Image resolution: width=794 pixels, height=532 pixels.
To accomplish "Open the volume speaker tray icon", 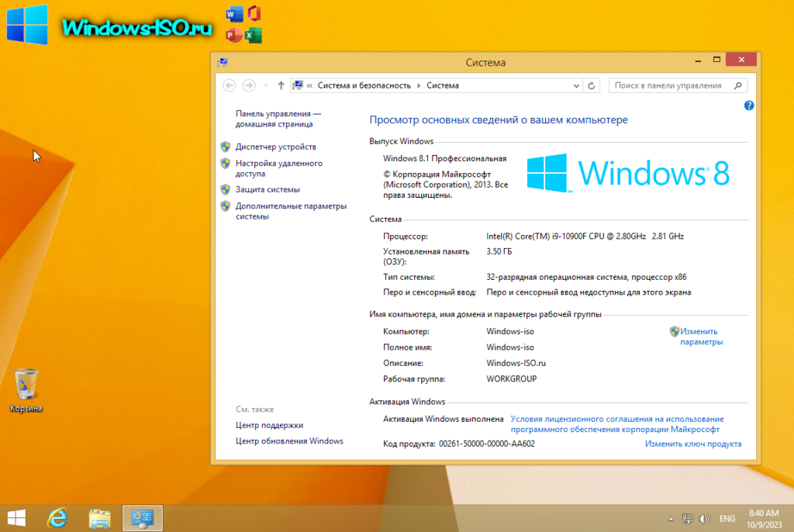I will coord(704,518).
